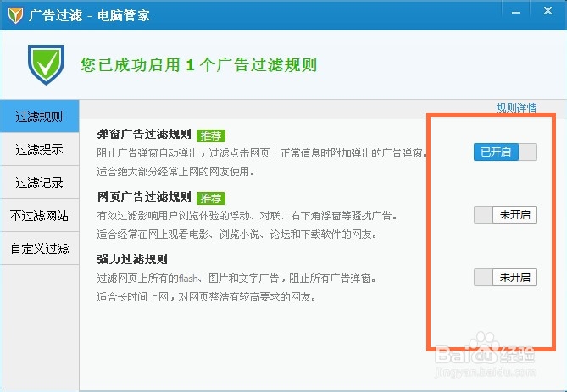This screenshot has width=567, height=392.
Task: Select the 过滤规则 sidebar tab
Action: [x=40, y=116]
